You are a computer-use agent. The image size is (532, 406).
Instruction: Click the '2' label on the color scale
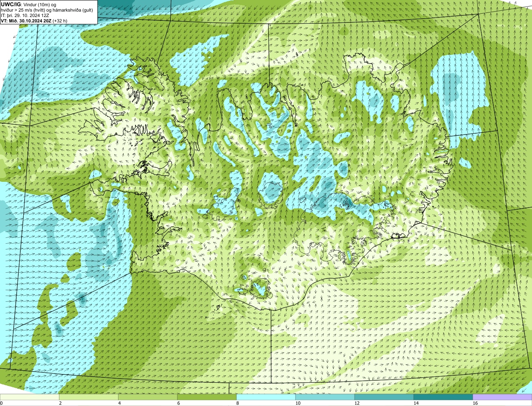[x=60, y=403]
